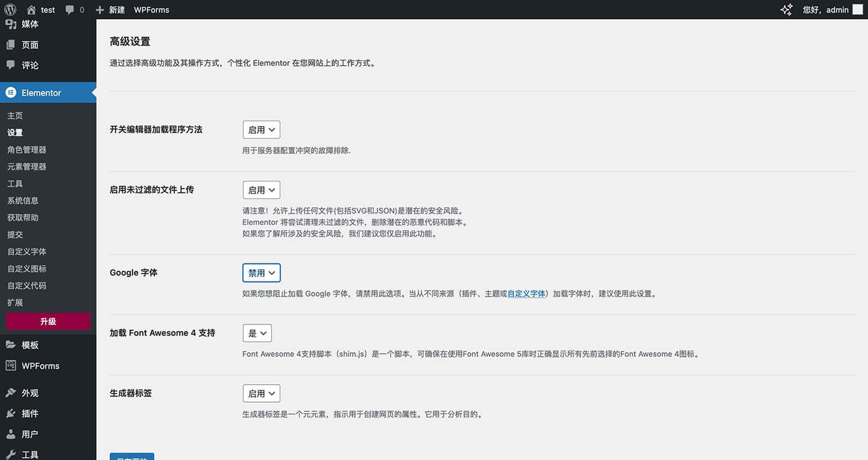
Task: Click the red 升级 upgrade button
Action: click(48, 321)
